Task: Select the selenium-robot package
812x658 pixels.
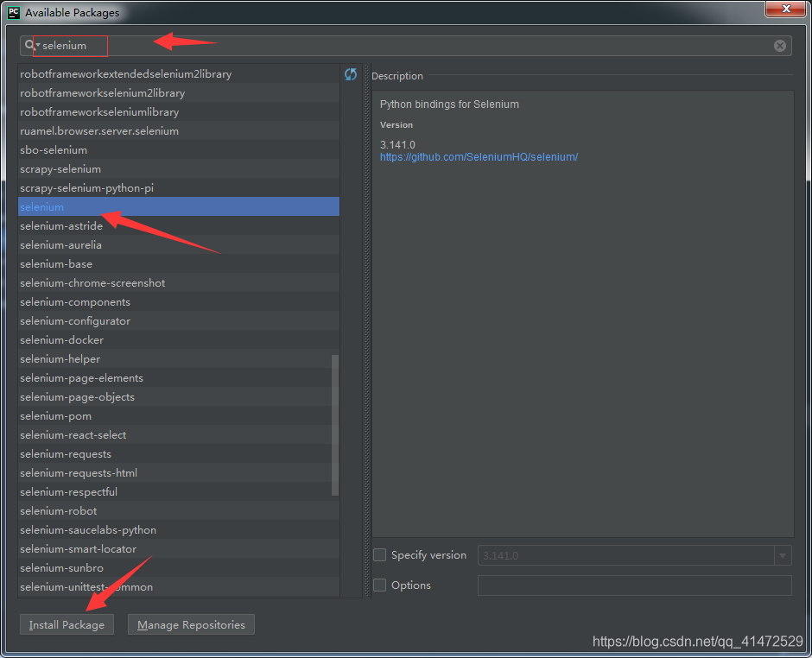Action: pos(179,511)
